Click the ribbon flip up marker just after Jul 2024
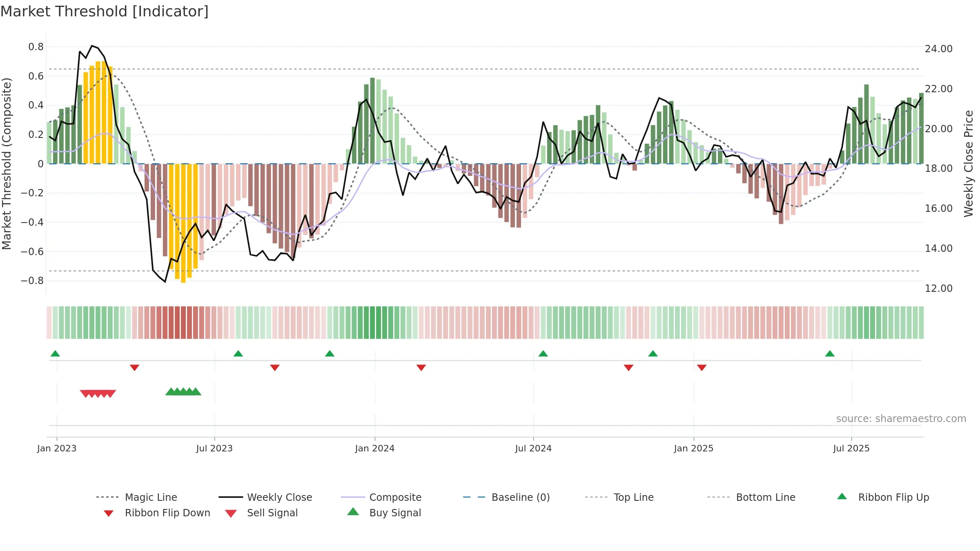The image size is (980, 551). [543, 353]
